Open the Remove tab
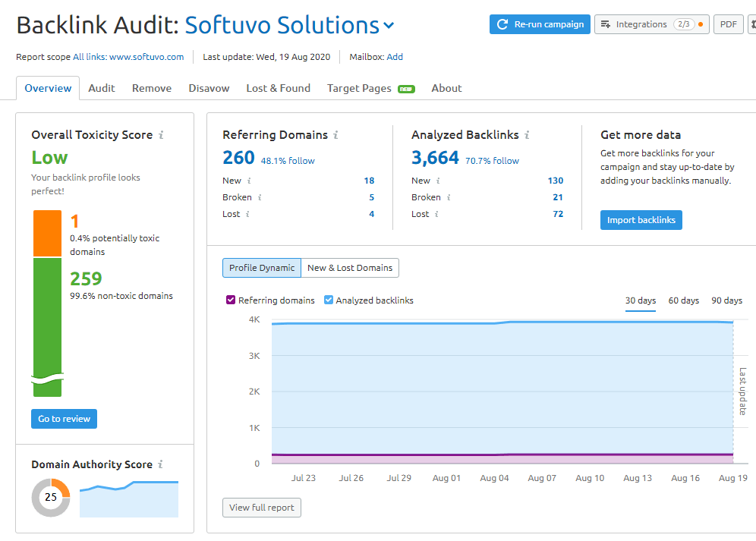Viewport: 756px width, 541px height. [x=152, y=88]
